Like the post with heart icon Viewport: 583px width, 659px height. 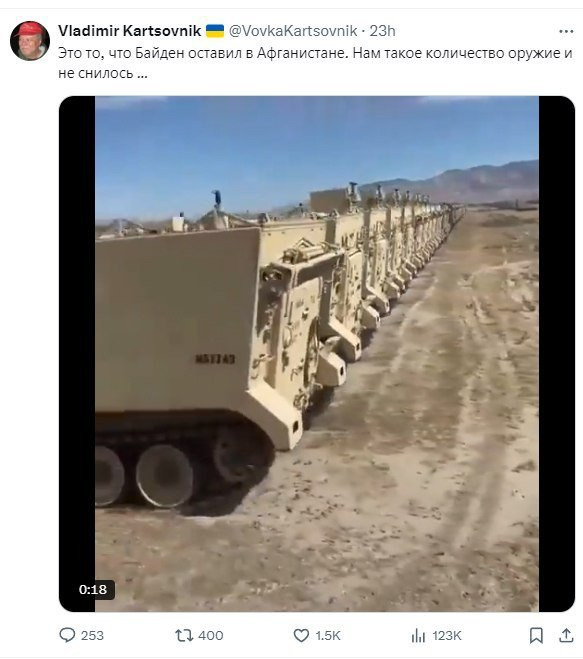301,635
